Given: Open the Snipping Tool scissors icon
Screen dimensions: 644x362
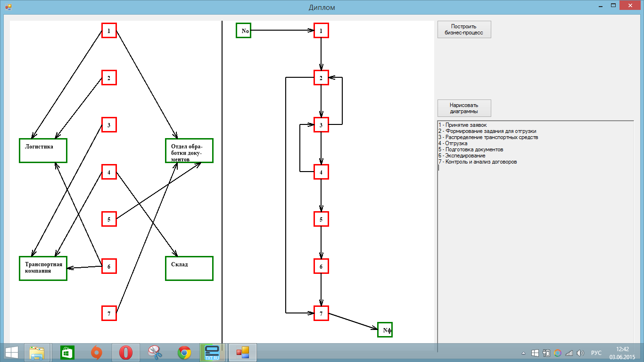Looking at the screenshot, I should [154, 353].
